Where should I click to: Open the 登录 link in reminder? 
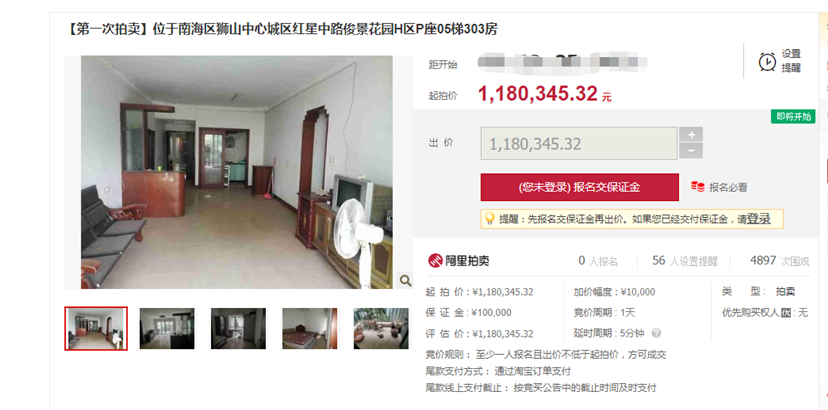(758, 219)
